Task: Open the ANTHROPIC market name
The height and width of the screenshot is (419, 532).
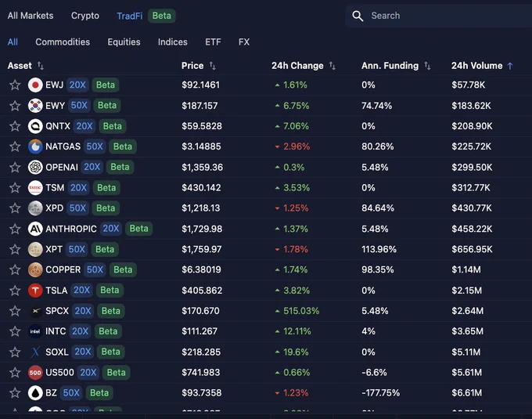Action: [71, 229]
